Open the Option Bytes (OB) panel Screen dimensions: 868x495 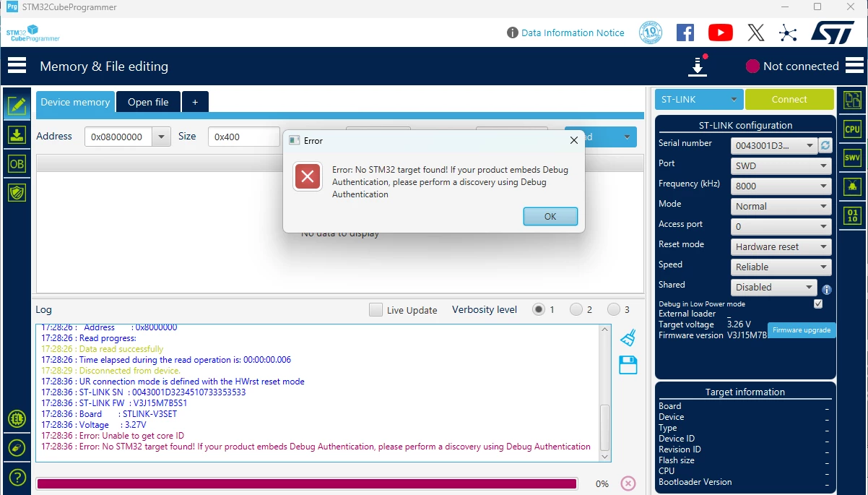(17, 163)
